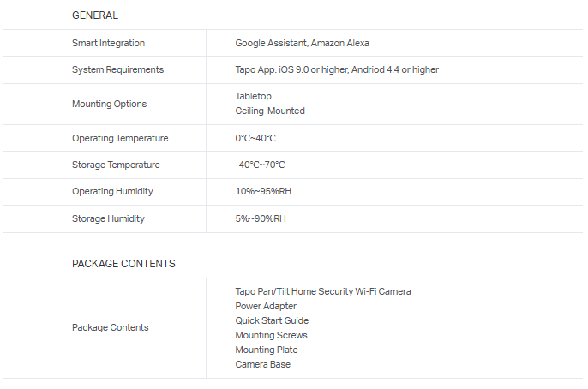The height and width of the screenshot is (389, 588).
Task: Click the PACKAGE CONTENTS section heading
Action: pos(123,264)
